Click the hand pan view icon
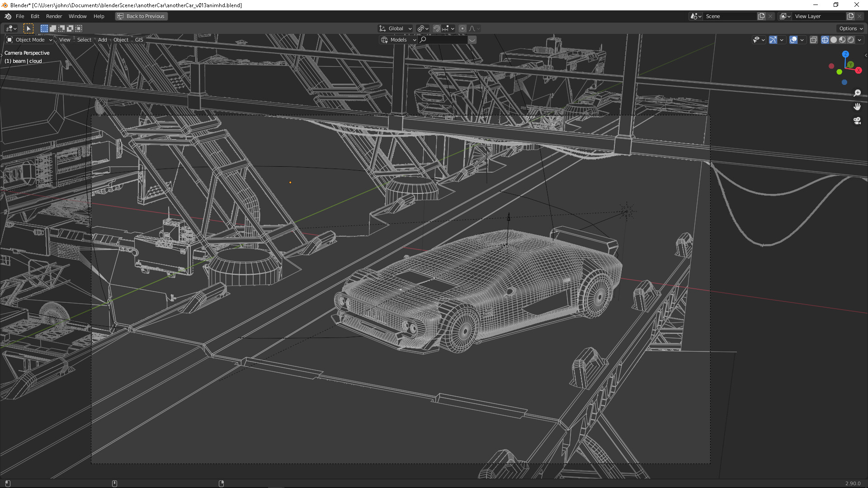 tap(857, 107)
